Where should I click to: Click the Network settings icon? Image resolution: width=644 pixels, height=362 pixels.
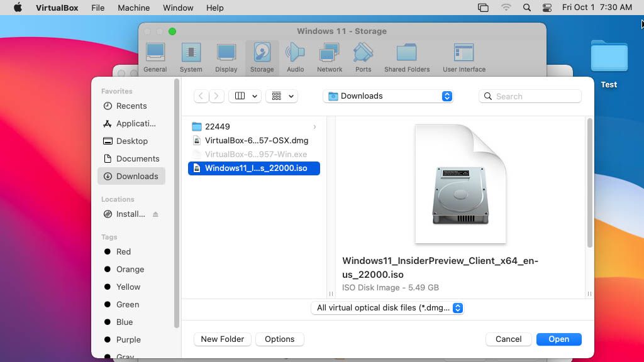(x=329, y=57)
